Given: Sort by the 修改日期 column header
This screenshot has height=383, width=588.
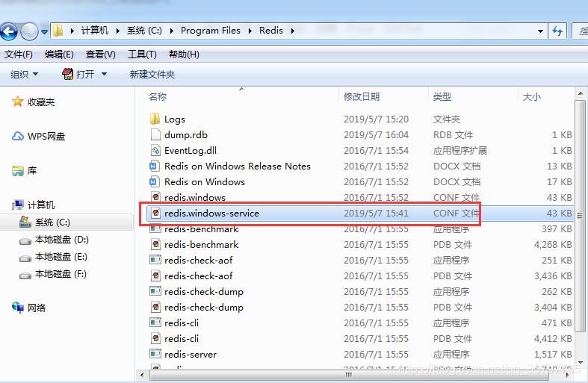Looking at the screenshot, I should click(x=362, y=97).
